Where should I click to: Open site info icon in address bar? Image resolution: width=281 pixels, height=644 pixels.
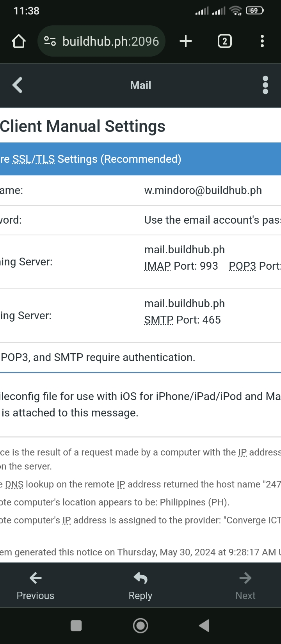click(50, 41)
